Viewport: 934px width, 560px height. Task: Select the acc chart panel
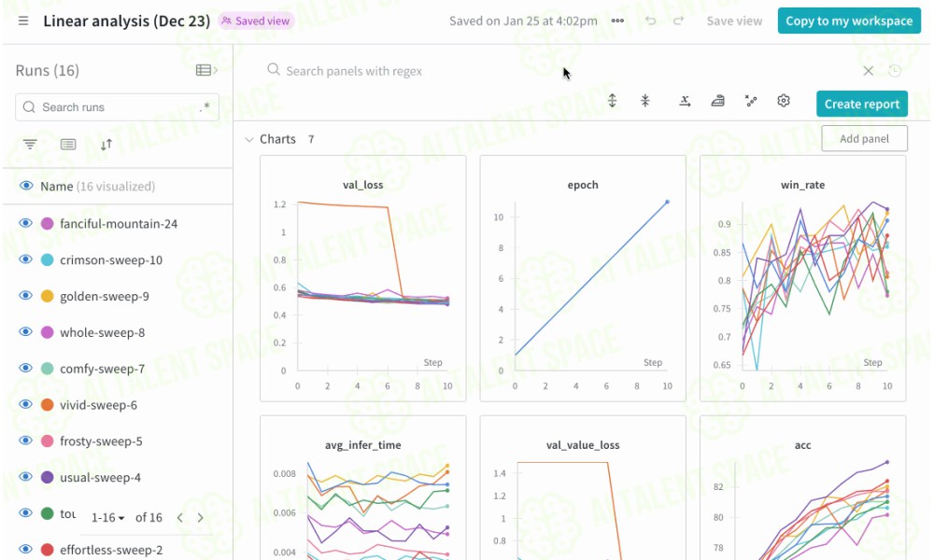(x=802, y=488)
